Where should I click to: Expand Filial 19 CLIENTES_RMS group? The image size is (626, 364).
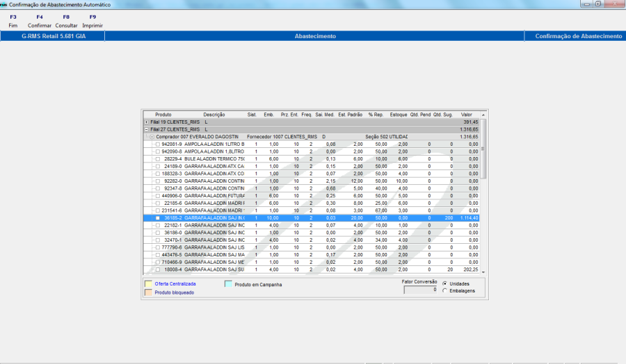pyautogui.click(x=147, y=122)
